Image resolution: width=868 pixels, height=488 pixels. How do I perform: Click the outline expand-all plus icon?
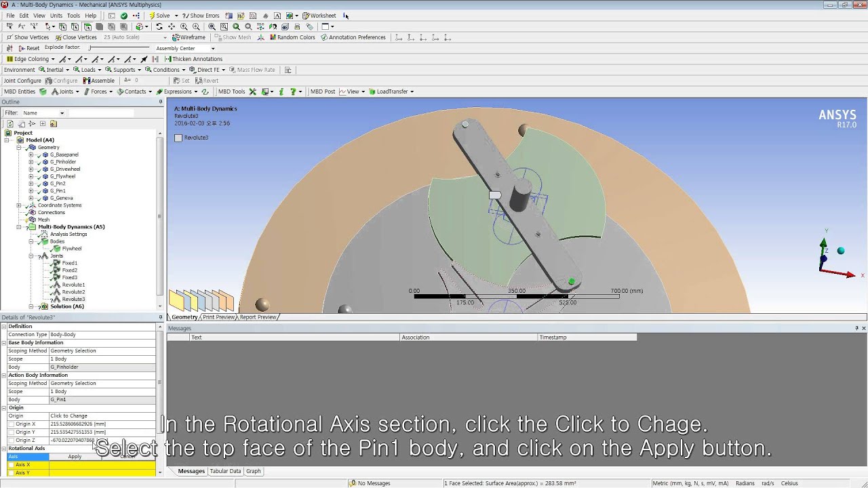click(43, 124)
